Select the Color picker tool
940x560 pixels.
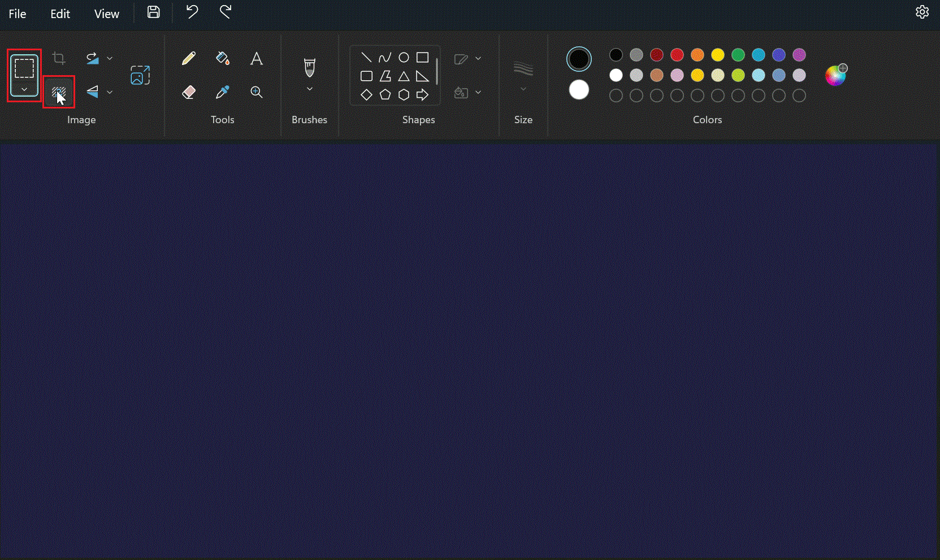coord(222,92)
